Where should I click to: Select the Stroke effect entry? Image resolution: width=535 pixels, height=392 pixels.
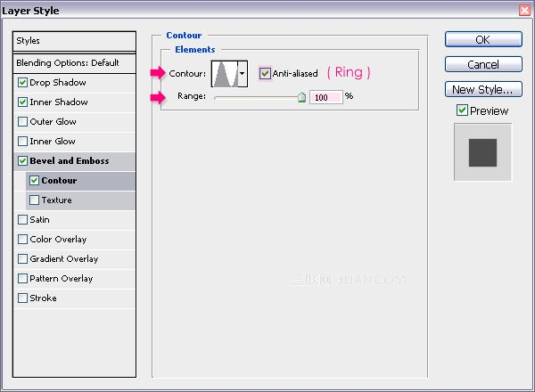(74, 298)
